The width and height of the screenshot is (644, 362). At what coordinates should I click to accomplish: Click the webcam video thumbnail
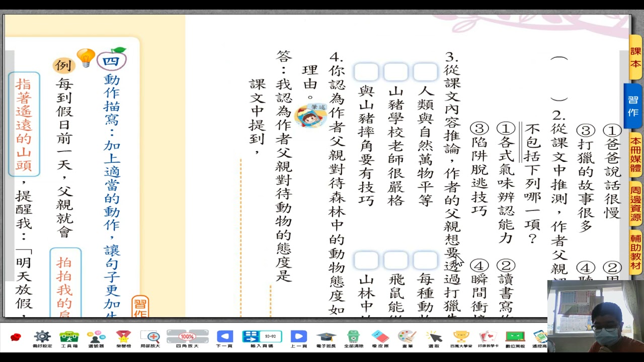pos(596,316)
